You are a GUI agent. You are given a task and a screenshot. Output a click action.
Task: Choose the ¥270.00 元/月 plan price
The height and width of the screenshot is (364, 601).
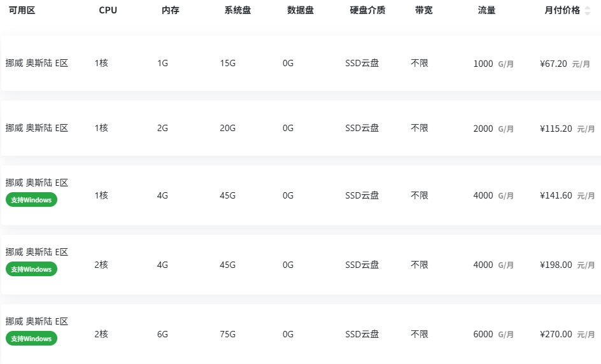pos(567,334)
